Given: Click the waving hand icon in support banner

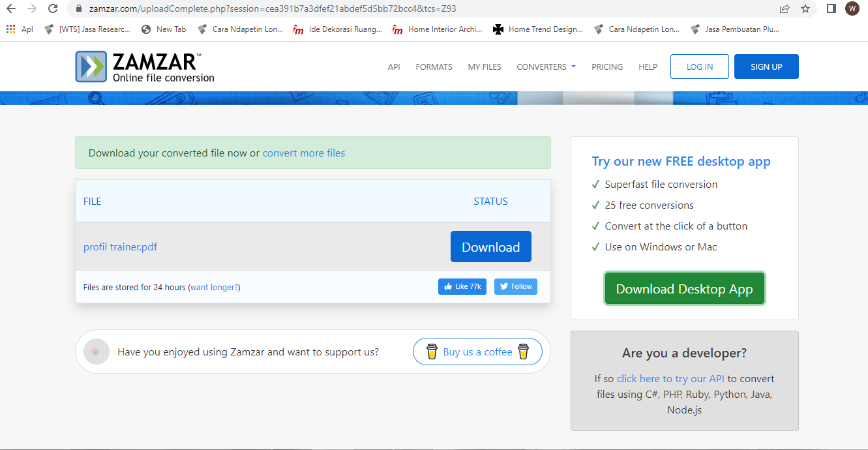Looking at the screenshot, I should pyautogui.click(x=97, y=352).
